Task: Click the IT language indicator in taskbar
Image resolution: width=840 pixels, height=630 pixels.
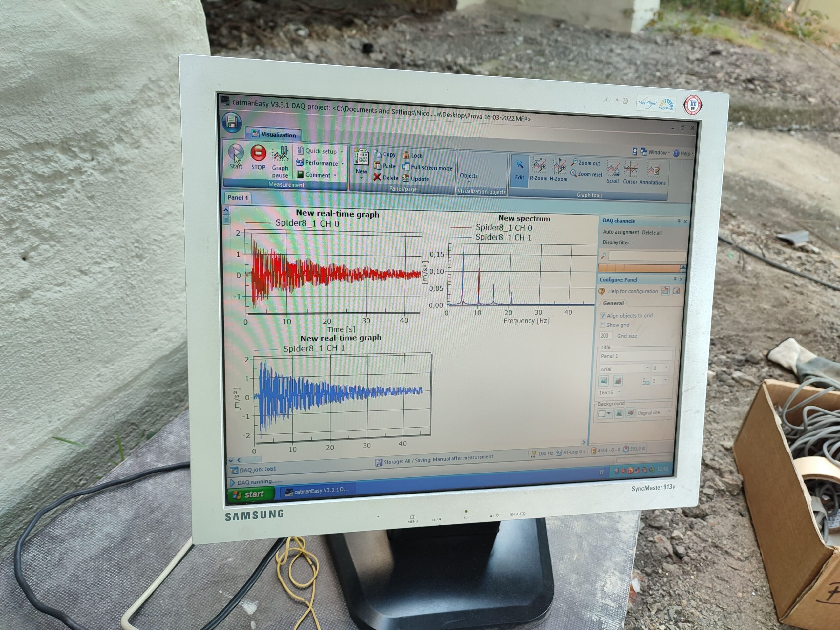Action: [x=601, y=472]
